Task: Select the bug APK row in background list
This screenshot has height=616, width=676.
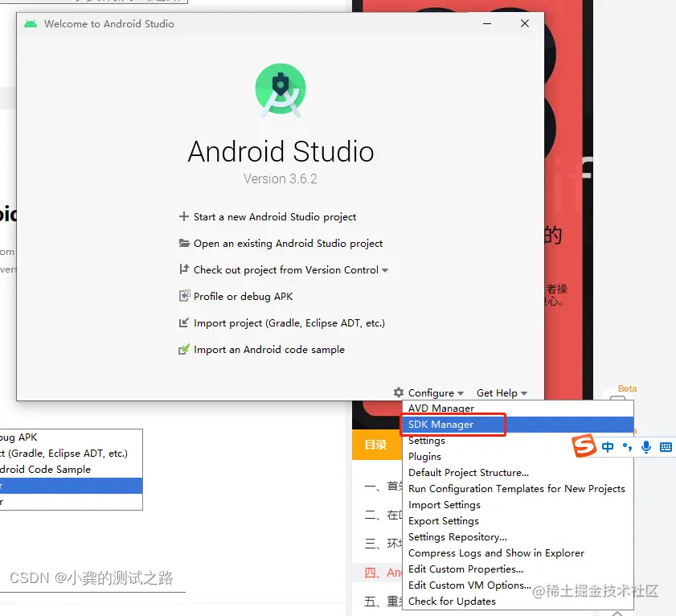Action: [71, 437]
